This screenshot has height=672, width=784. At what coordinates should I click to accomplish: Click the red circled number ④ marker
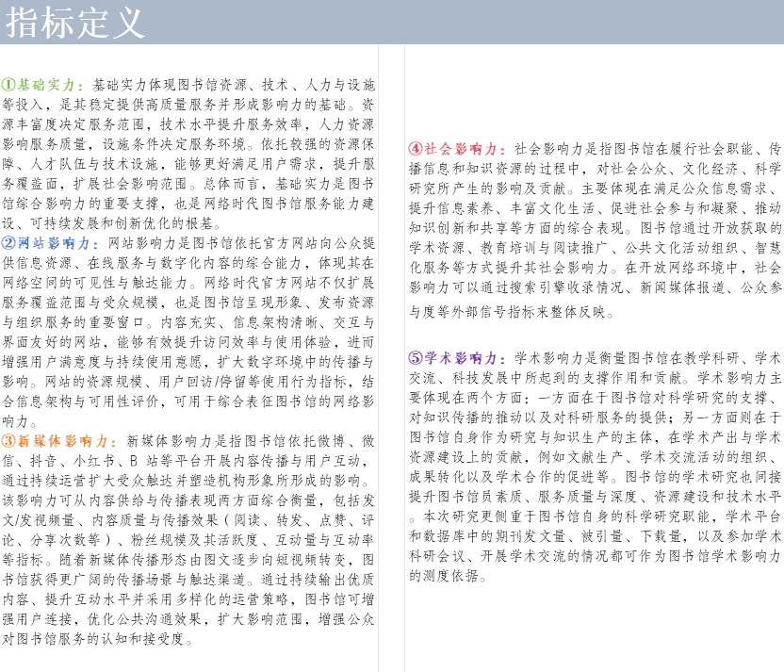pyautogui.click(x=415, y=148)
